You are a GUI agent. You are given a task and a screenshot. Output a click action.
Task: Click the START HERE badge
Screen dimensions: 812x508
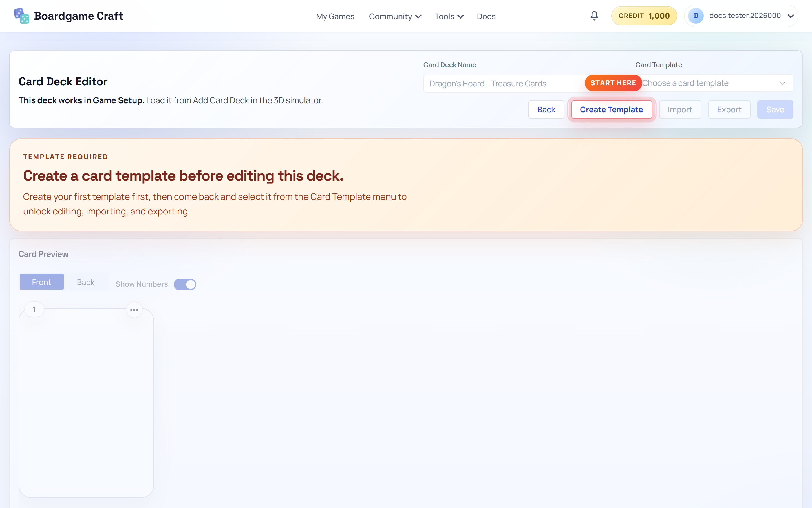point(613,83)
